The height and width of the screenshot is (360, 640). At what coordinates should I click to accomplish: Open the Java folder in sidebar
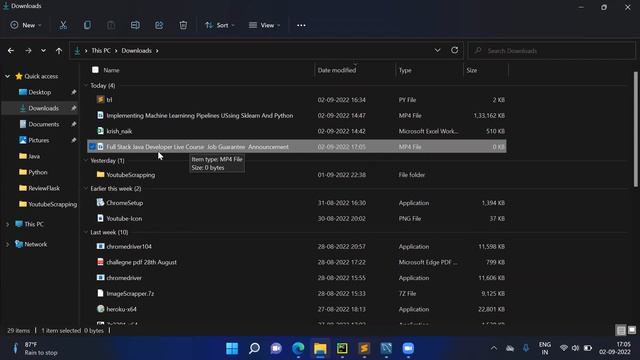point(34,156)
